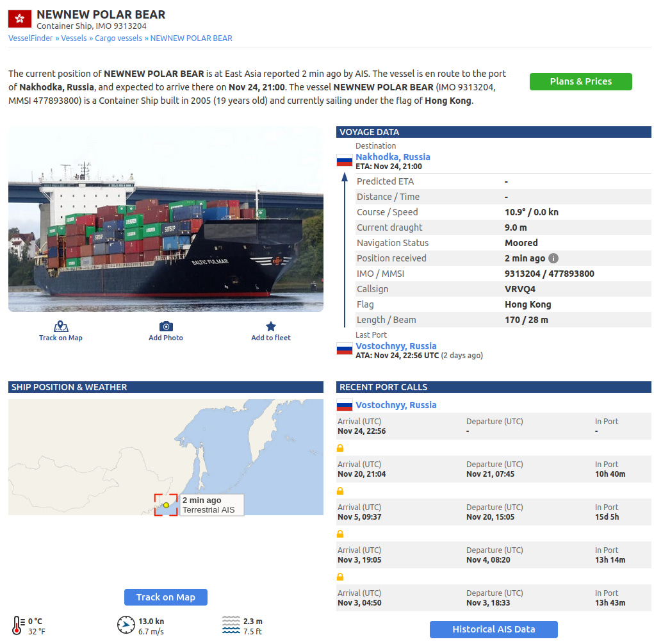Click 'Container Ship, IMO 9313204' subtitle
The width and height of the screenshot is (654, 644).
92,26
